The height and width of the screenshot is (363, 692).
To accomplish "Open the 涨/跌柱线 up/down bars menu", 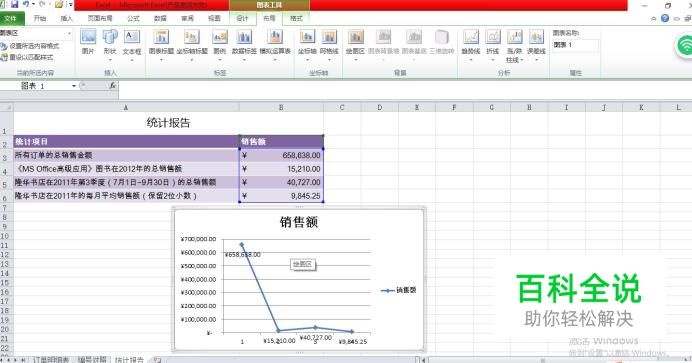I will [x=515, y=45].
